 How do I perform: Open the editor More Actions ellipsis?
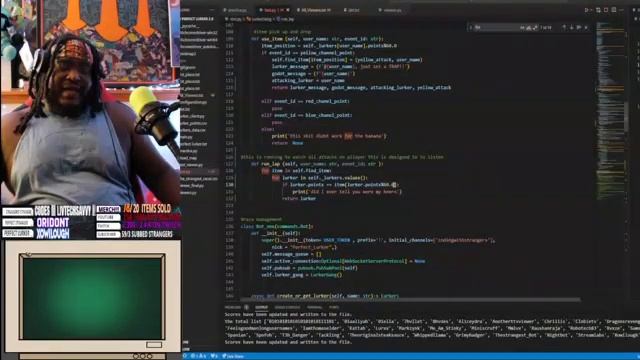pos(621,10)
